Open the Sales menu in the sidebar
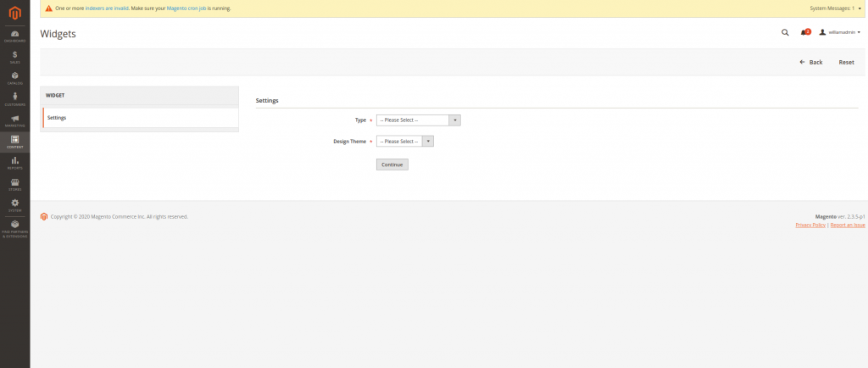 coord(14,57)
